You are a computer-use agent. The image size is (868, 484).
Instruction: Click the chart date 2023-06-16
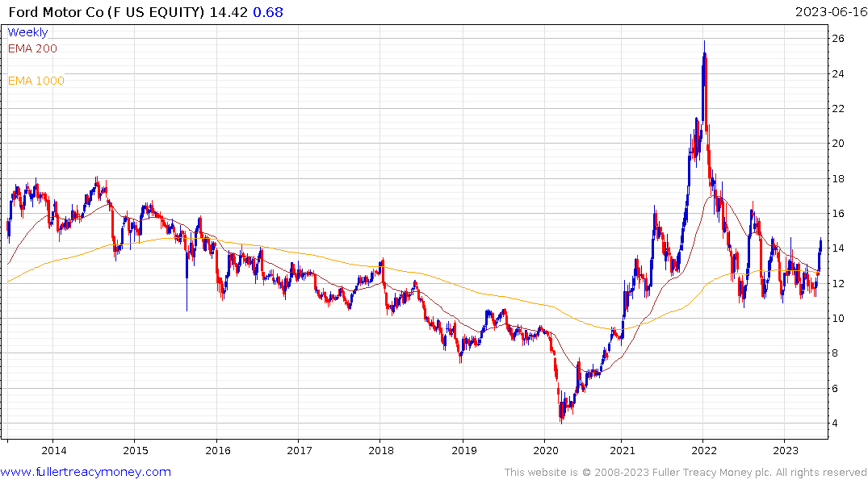click(831, 12)
